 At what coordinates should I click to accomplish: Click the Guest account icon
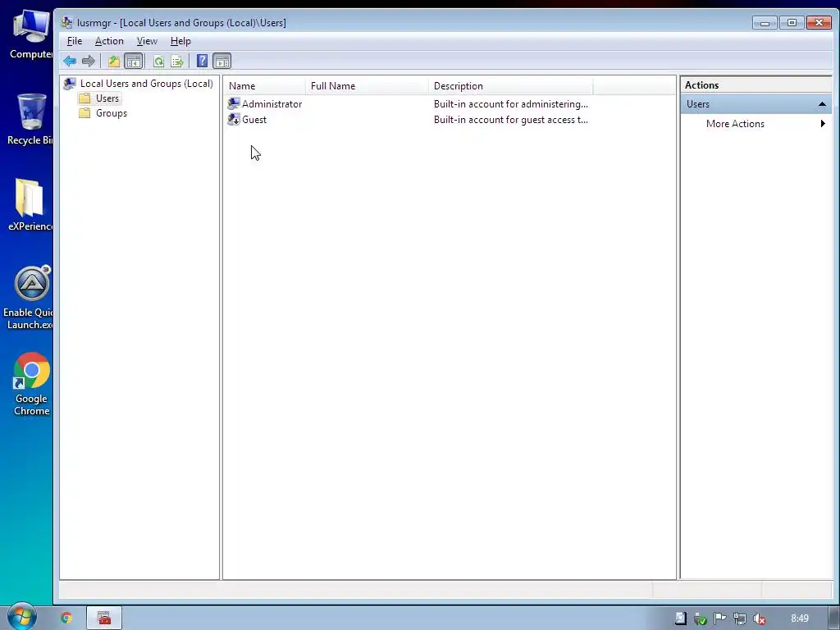coord(234,120)
